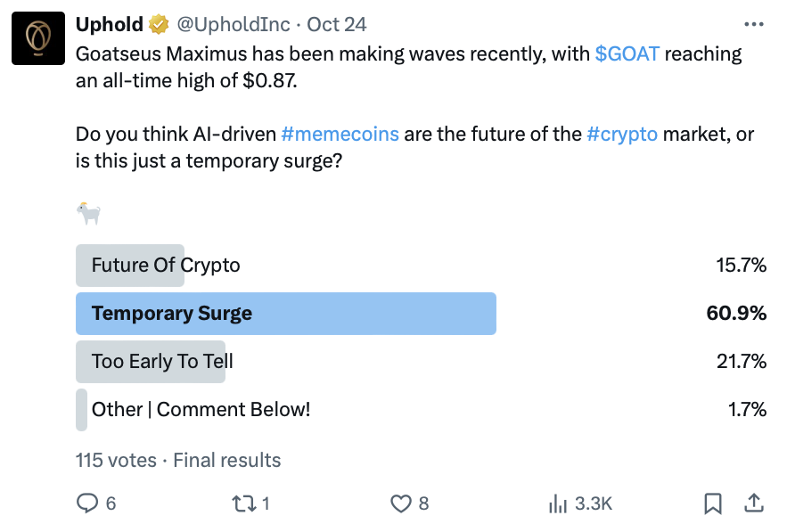Image resolution: width=787 pixels, height=532 pixels.
Task: Open the three-dot more options menu
Action: 754,24
